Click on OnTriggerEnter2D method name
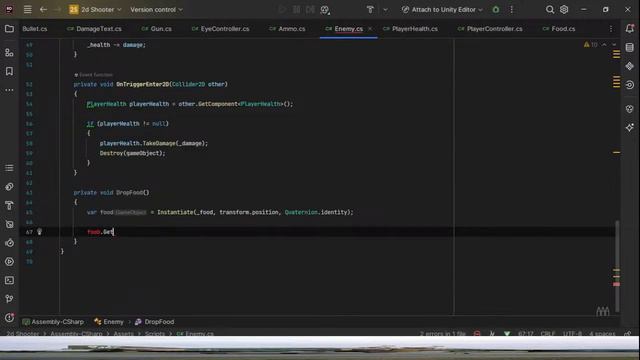 click(x=142, y=84)
